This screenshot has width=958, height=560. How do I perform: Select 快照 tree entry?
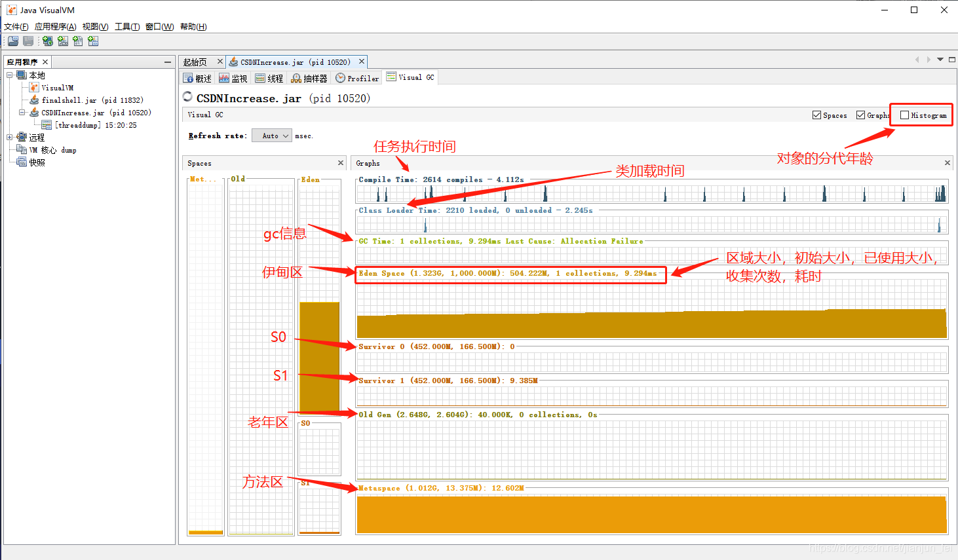tap(37, 162)
